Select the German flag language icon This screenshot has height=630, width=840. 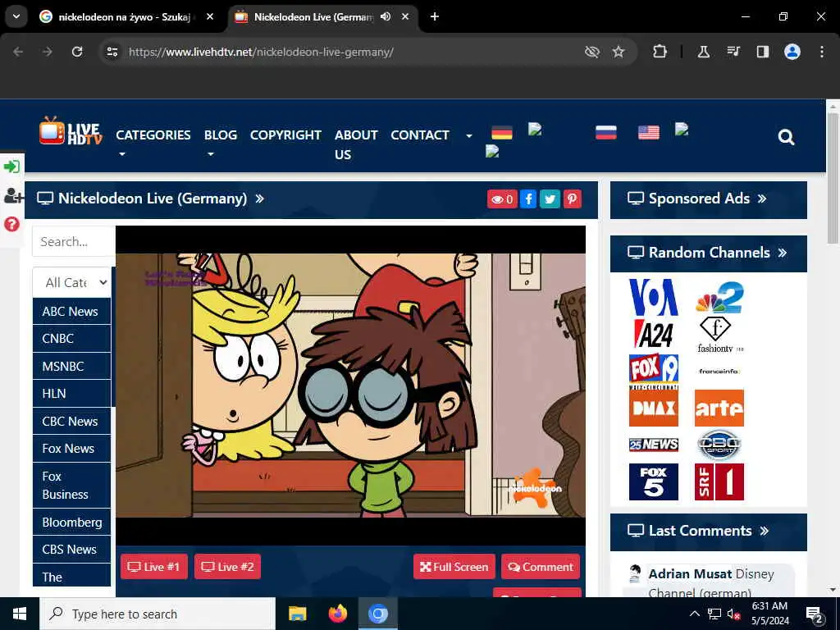tap(502, 132)
